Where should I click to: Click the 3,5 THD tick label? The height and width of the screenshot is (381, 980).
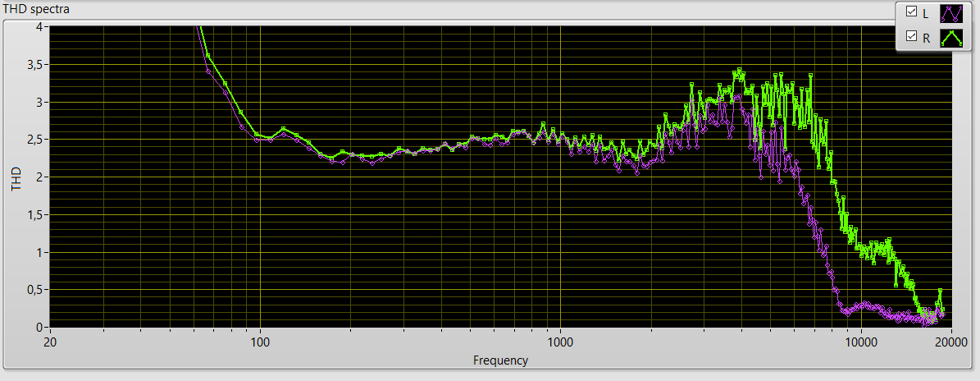pyautogui.click(x=34, y=64)
